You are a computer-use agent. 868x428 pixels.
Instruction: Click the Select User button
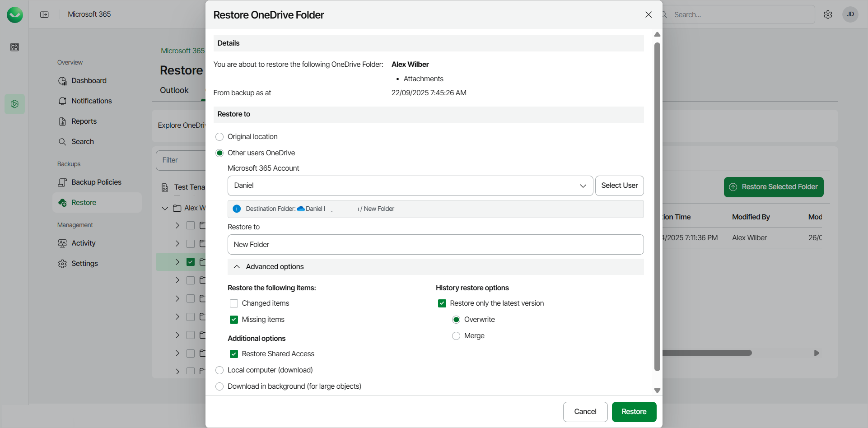pos(619,186)
